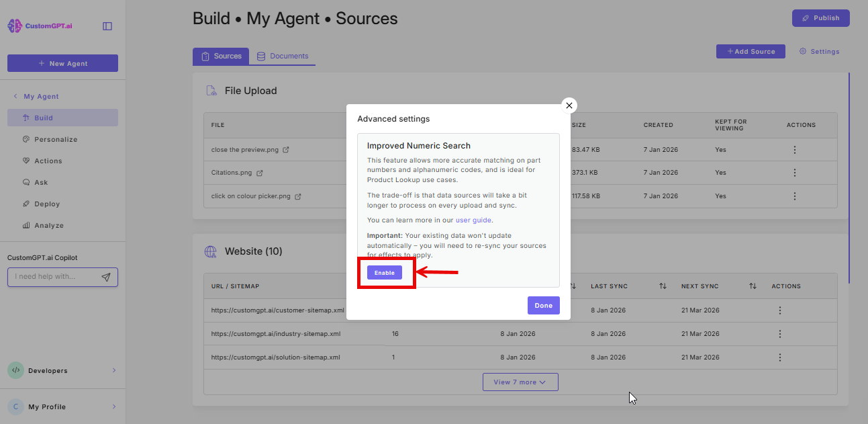Select the Personalize palette icon in sidebar
Image resolution: width=868 pixels, height=424 pixels.
[25, 139]
